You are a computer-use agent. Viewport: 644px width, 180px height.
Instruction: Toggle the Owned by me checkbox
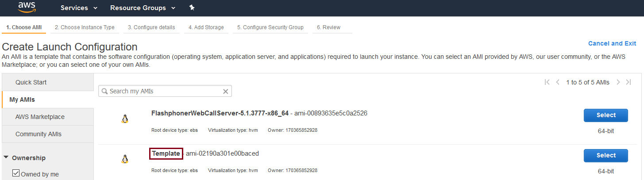click(16, 173)
